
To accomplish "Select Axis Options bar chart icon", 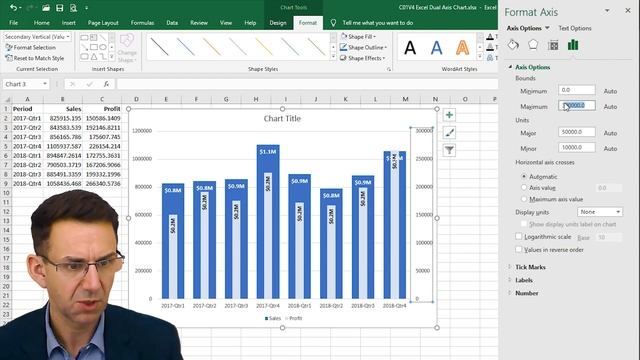I will tap(573, 45).
